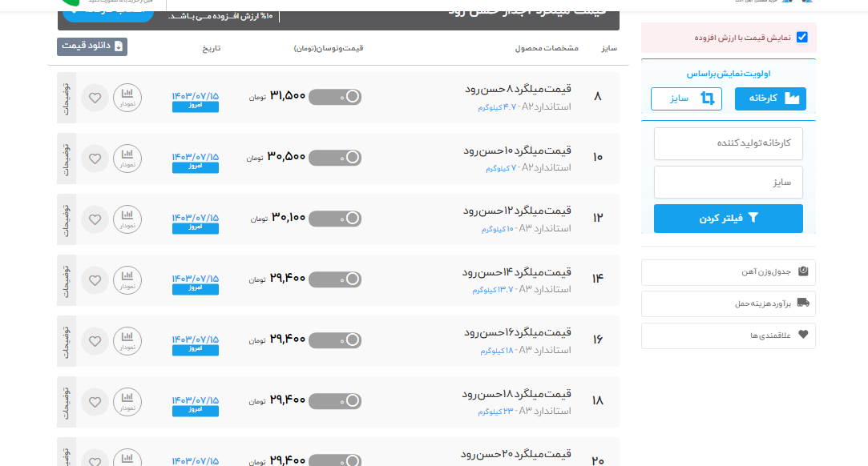Toggle price switch for size 8 rebar
Viewport: 868px width, 466px height.
pos(335,97)
